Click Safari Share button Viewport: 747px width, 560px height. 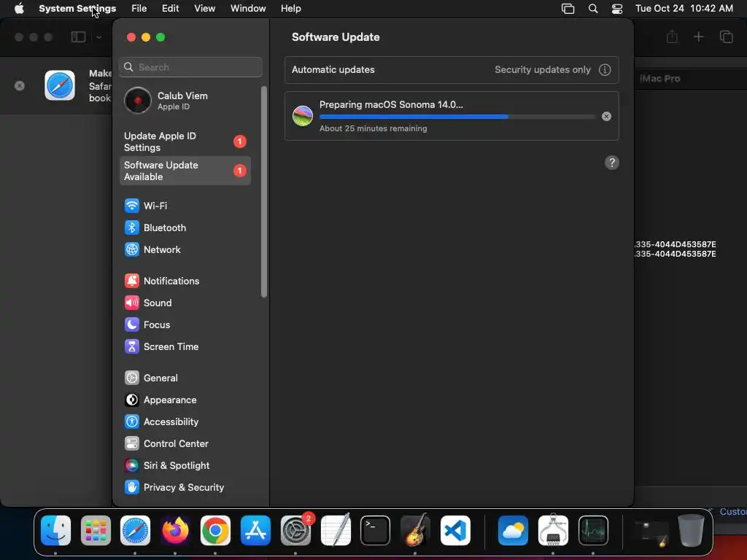click(x=672, y=36)
